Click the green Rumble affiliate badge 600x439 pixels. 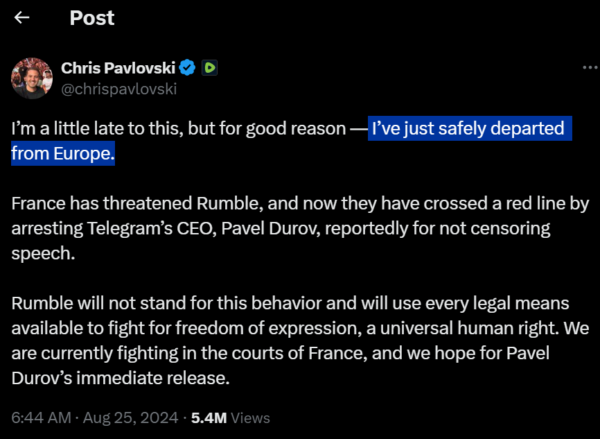(209, 68)
